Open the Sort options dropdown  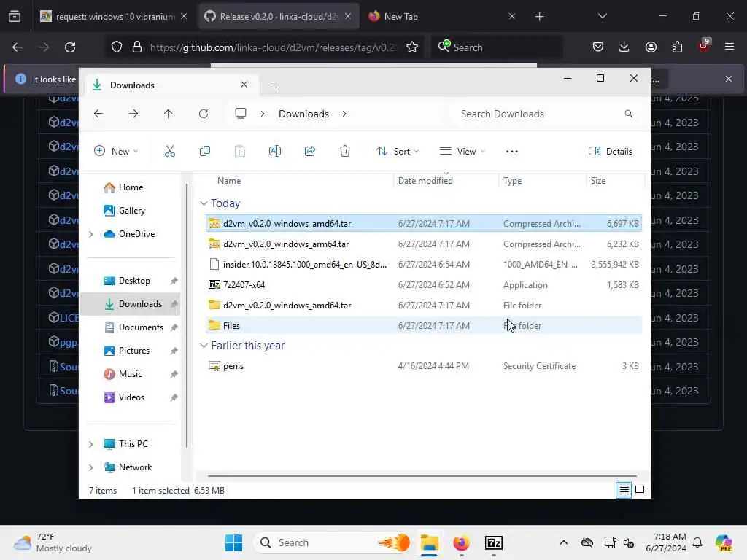[x=398, y=152]
